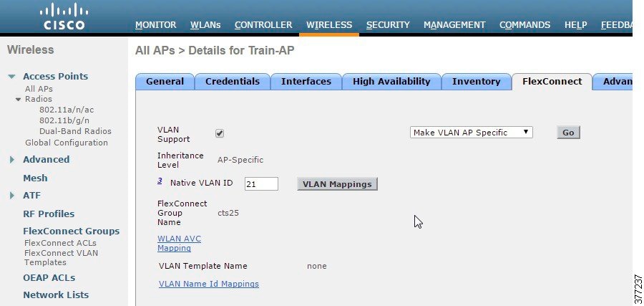Open Global Configuration in sidebar

(x=67, y=143)
